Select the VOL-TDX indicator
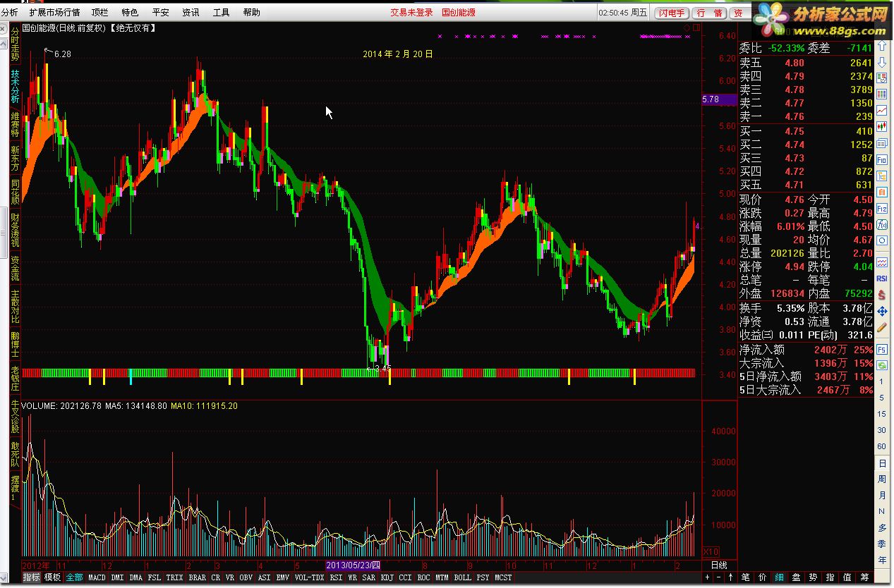Image resolution: width=894 pixels, height=588 pixels. click(x=309, y=577)
